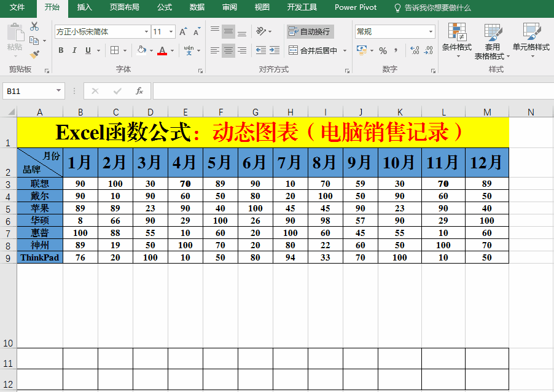Viewport: 554px width, 392px height.
Task: Toggle center horizontal alignment
Action: (x=228, y=50)
